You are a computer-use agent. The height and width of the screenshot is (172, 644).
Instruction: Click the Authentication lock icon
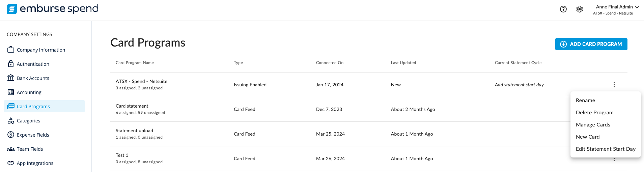coord(11,64)
